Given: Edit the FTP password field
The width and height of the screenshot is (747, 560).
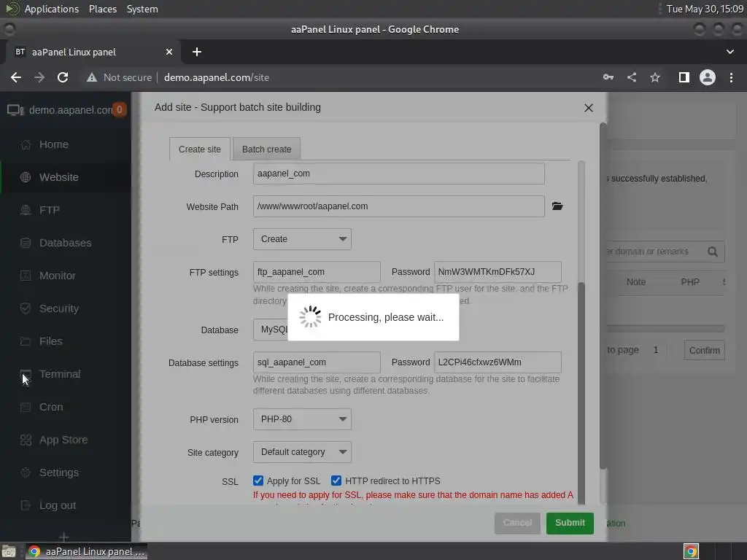Looking at the screenshot, I should 498,272.
